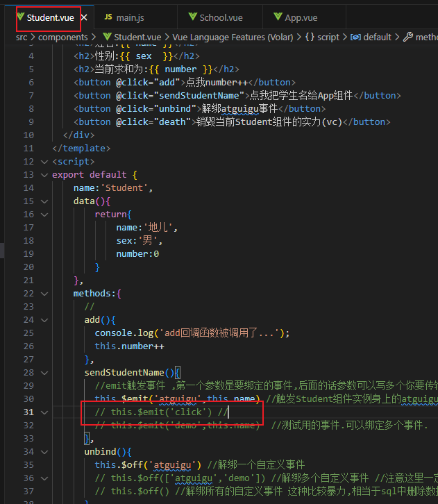Click console.log statement on line 25
Viewport: 438px width, 504px height.
192,333
